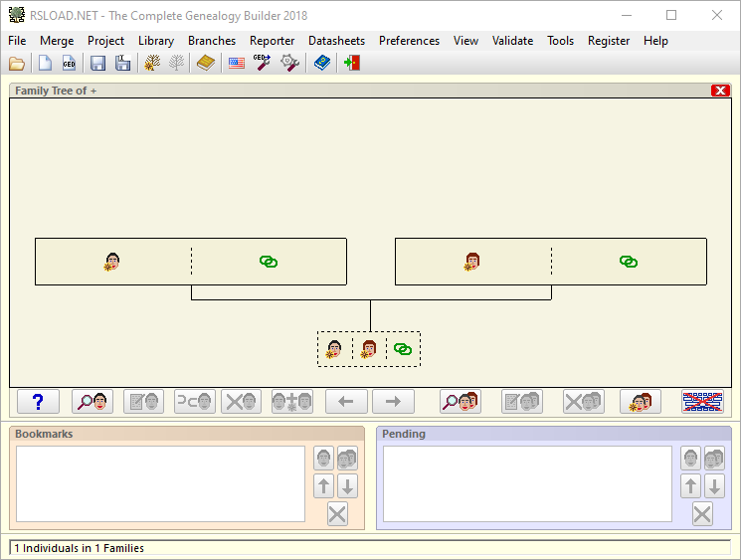
Task: Navigate back with the left arrow button
Action: pyautogui.click(x=346, y=402)
